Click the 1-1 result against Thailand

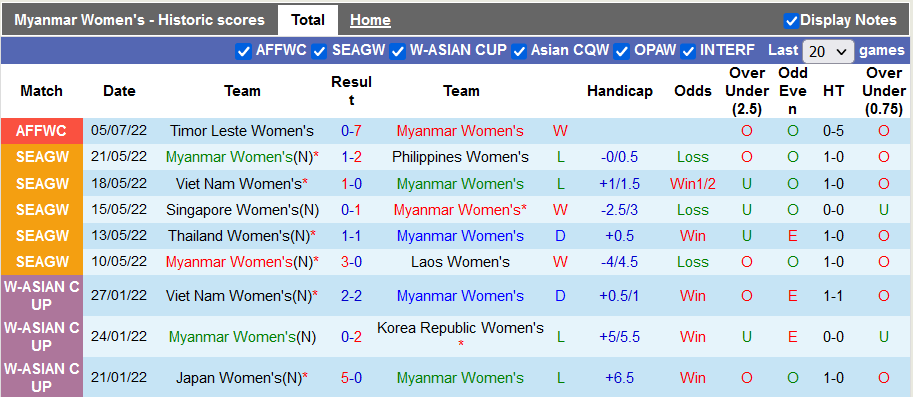[352, 236]
